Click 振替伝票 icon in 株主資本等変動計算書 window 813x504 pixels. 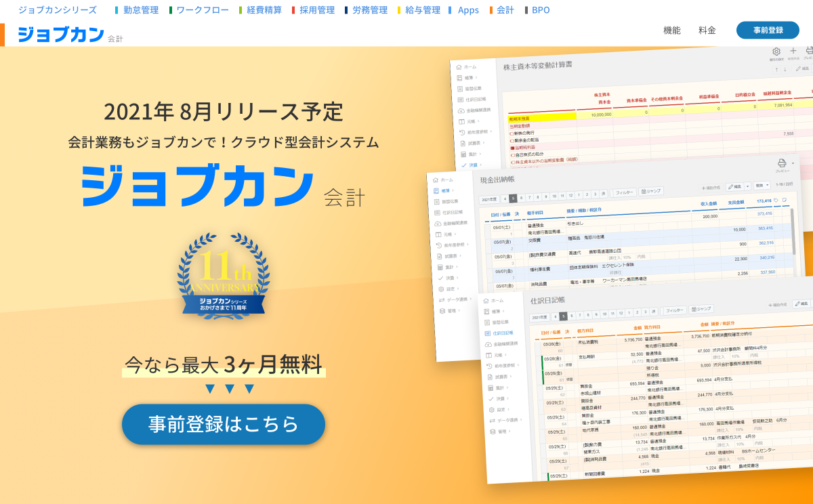pyautogui.click(x=459, y=89)
